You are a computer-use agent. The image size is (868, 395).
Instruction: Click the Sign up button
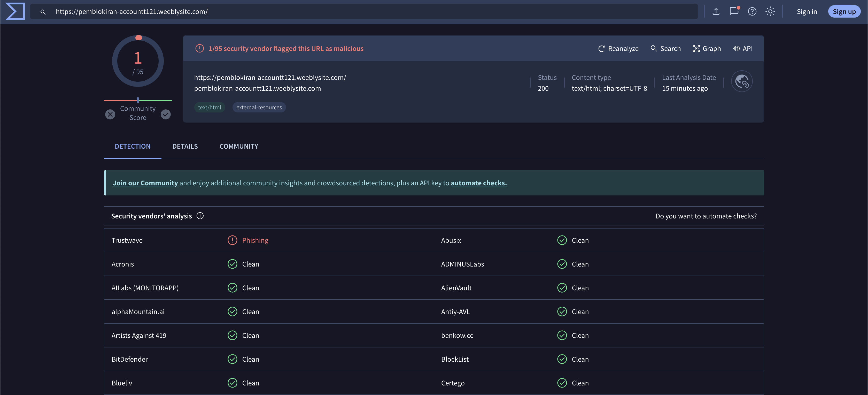tap(844, 11)
